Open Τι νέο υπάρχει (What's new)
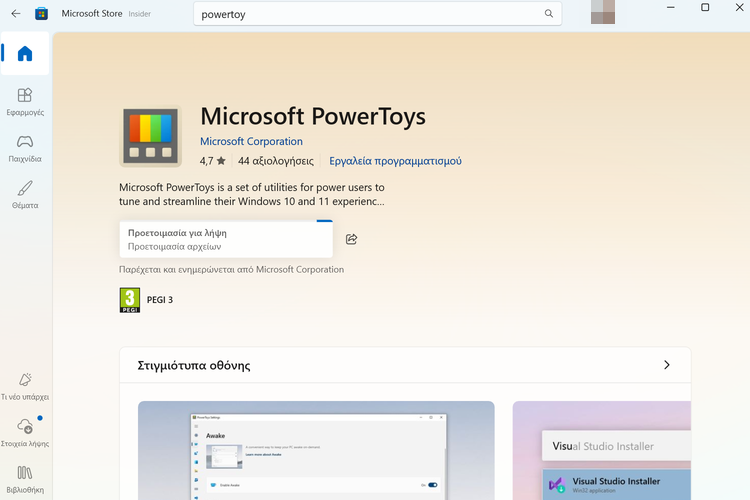The height and width of the screenshot is (500, 750). coord(25,386)
